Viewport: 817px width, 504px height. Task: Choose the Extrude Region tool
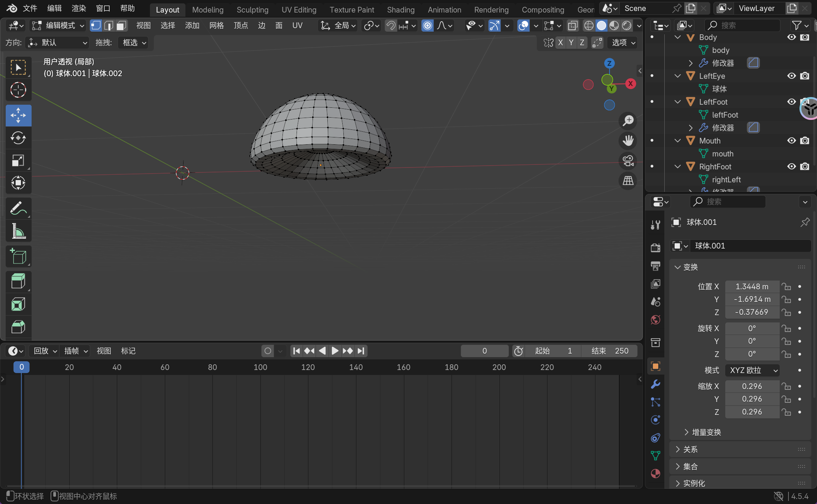coord(18,281)
